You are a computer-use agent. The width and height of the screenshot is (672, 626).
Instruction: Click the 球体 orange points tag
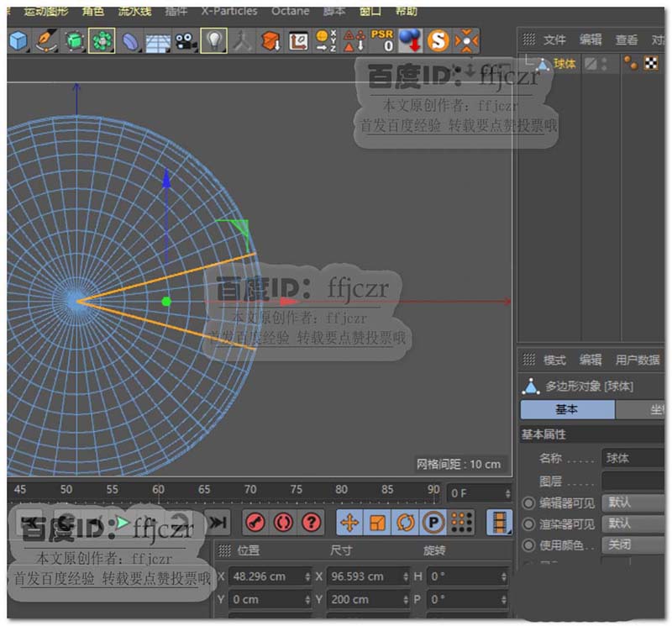click(630, 64)
